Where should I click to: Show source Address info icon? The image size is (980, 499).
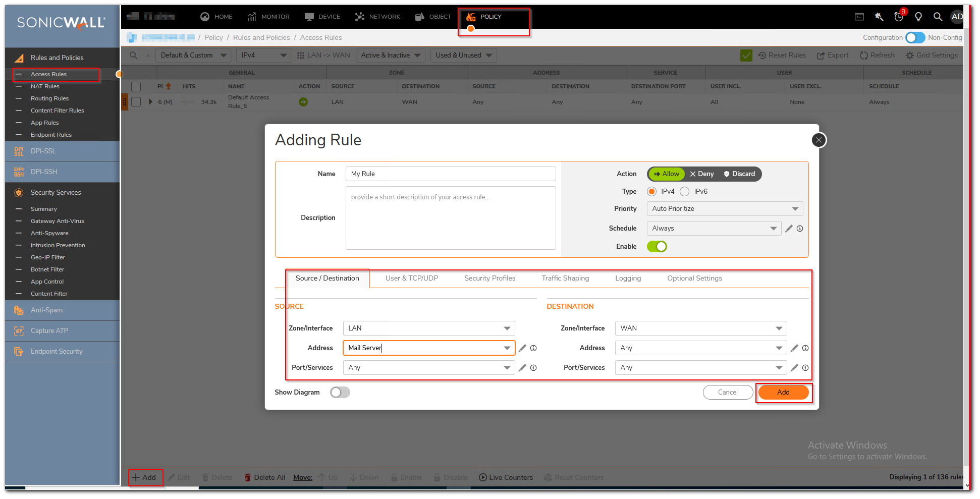tap(533, 348)
